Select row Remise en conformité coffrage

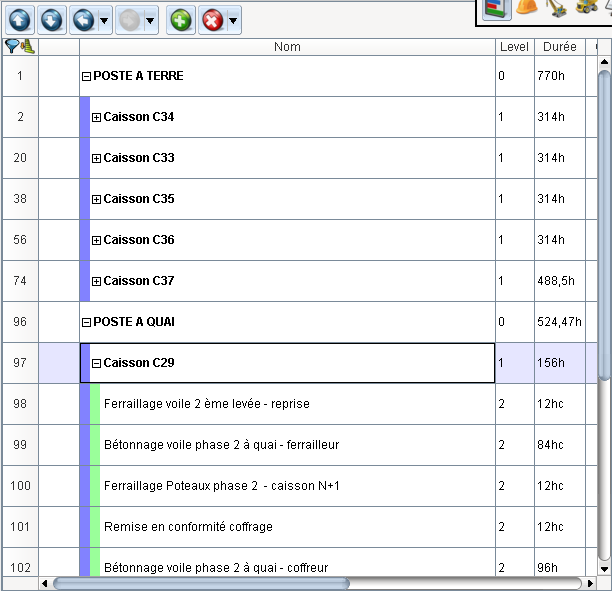[188, 527]
